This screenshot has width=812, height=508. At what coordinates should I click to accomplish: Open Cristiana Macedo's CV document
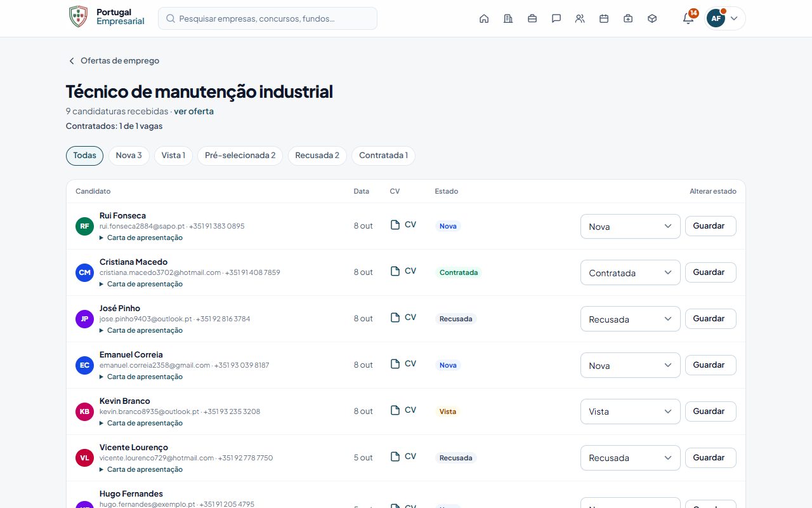click(x=403, y=271)
